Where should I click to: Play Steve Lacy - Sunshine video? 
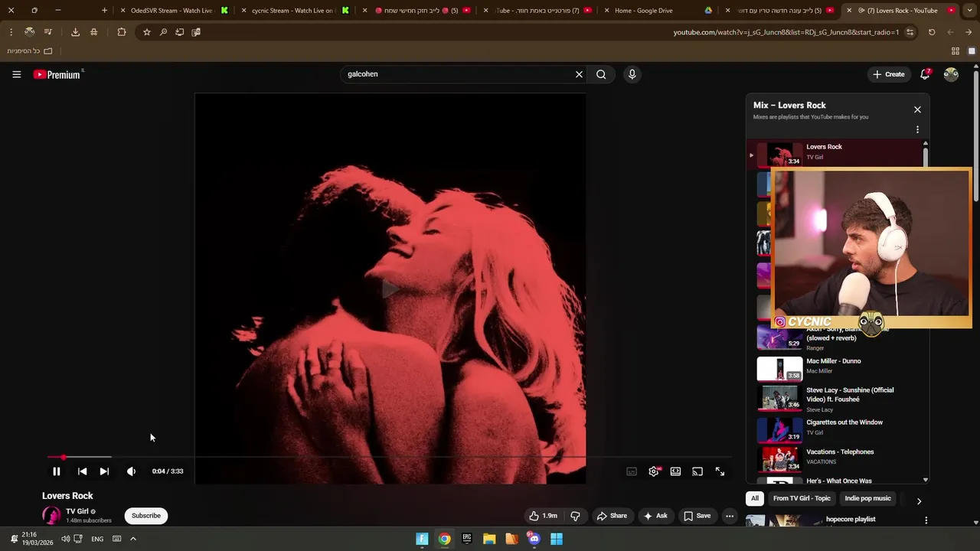(835, 399)
